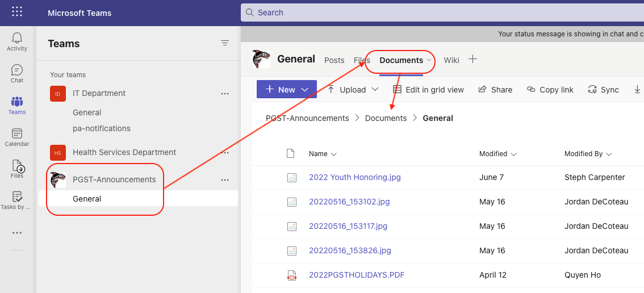Viewport: 644px width, 293px height.
Task: Open the Activity bell icon
Action: tap(17, 38)
